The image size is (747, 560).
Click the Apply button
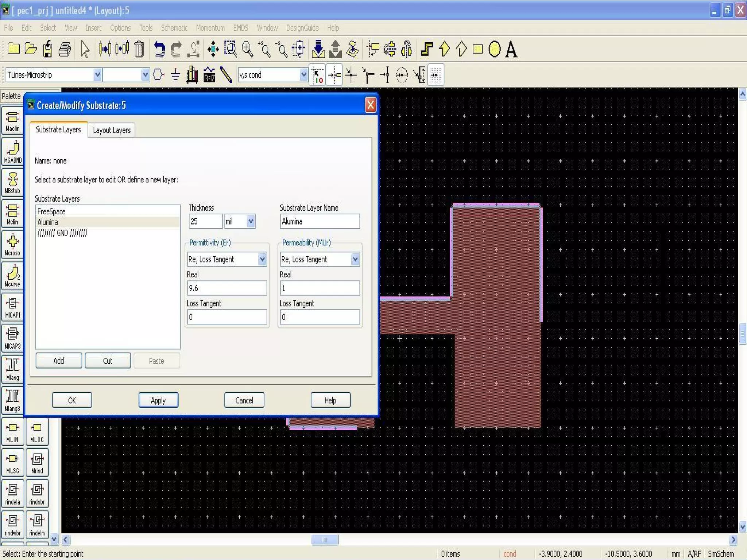click(158, 400)
